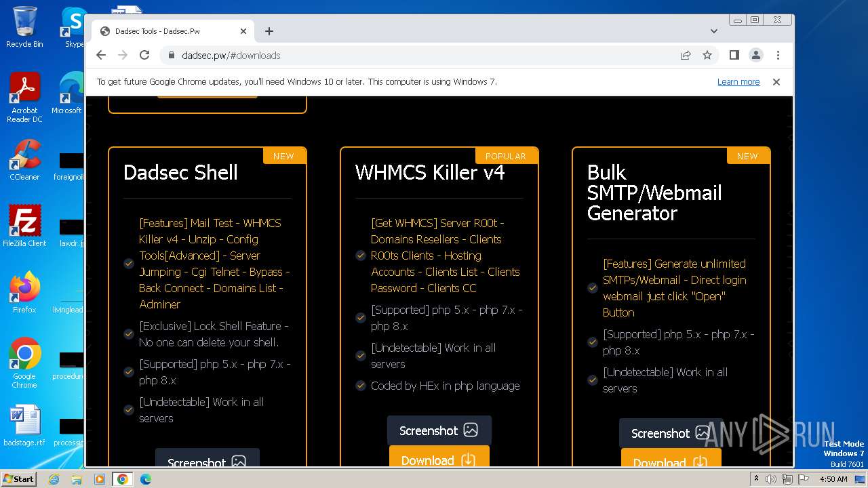Screen dimensions: 868x488
Task: Click the Bulk SMTP/Webmail Generator heading
Action: [x=654, y=192]
